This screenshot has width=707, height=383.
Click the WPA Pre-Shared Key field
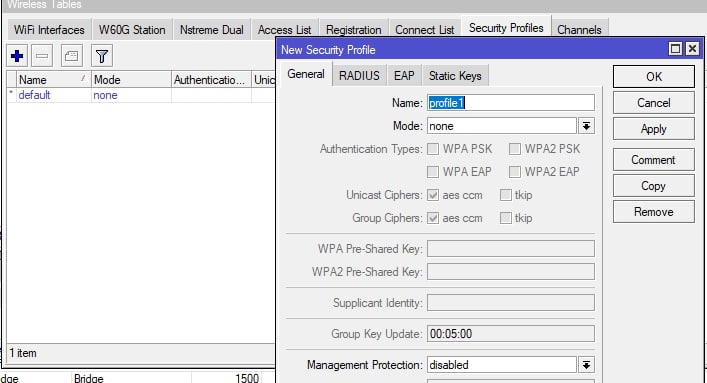(511, 249)
